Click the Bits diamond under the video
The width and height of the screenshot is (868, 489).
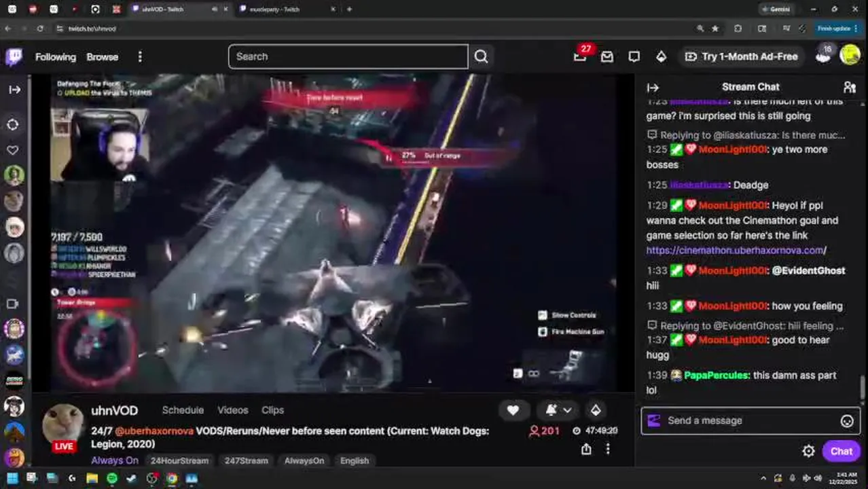[x=596, y=410]
